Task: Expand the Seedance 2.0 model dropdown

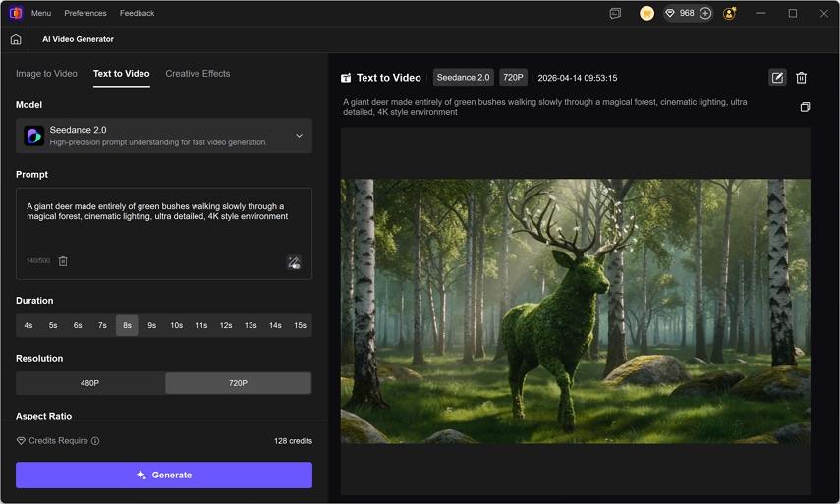Action: click(x=299, y=136)
